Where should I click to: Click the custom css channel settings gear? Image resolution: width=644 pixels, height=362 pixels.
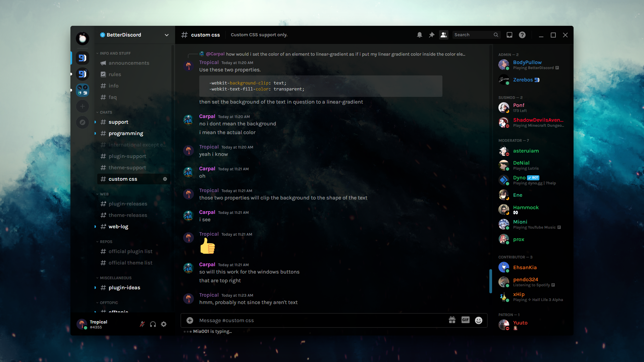(165, 179)
